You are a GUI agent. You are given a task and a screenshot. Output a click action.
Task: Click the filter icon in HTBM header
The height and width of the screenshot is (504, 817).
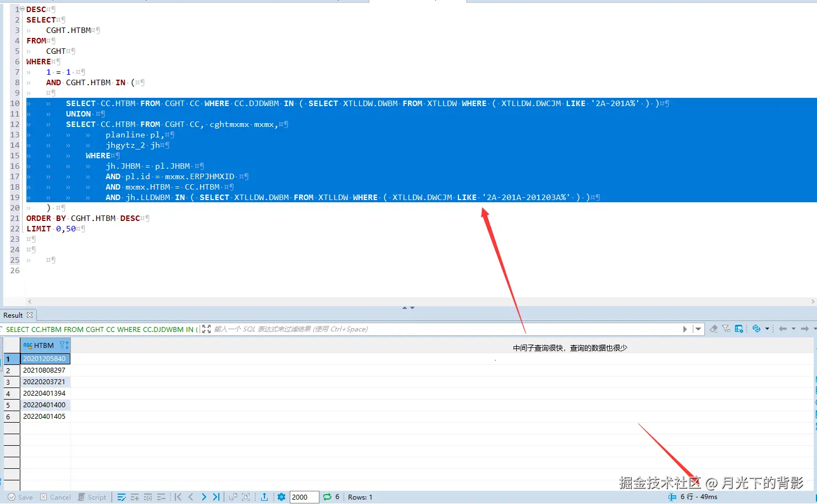pyautogui.click(x=62, y=345)
